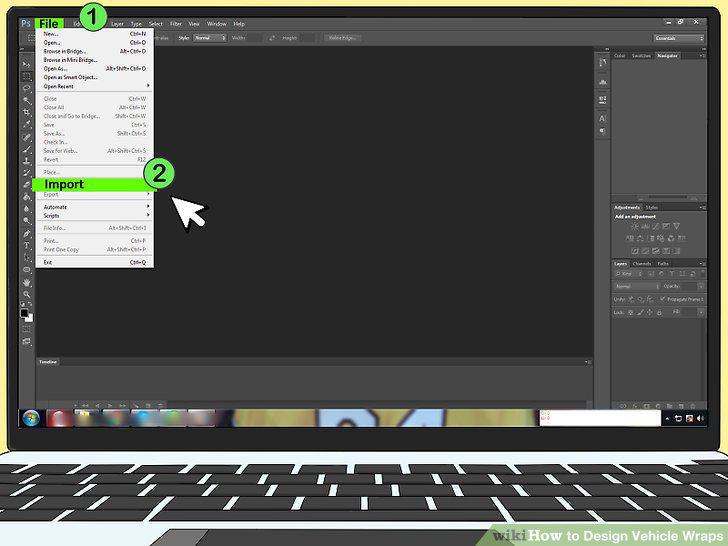The height and width of the screenshot is (546, 728).
Task: Turn layer filtering on or off
Action: pyautogui.click(x=702, y=273)
